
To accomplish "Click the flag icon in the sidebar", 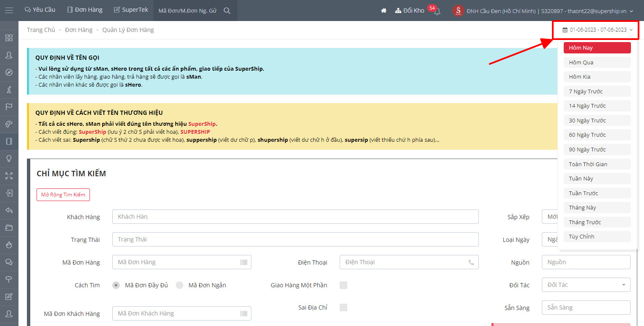I will (x=9, y=107).
